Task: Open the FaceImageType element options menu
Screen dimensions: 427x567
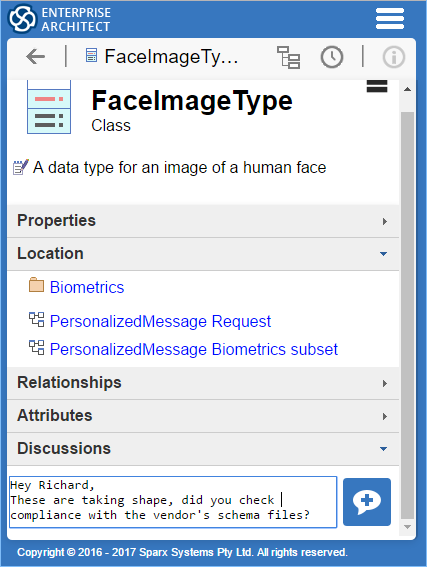Action: (377, 86)
